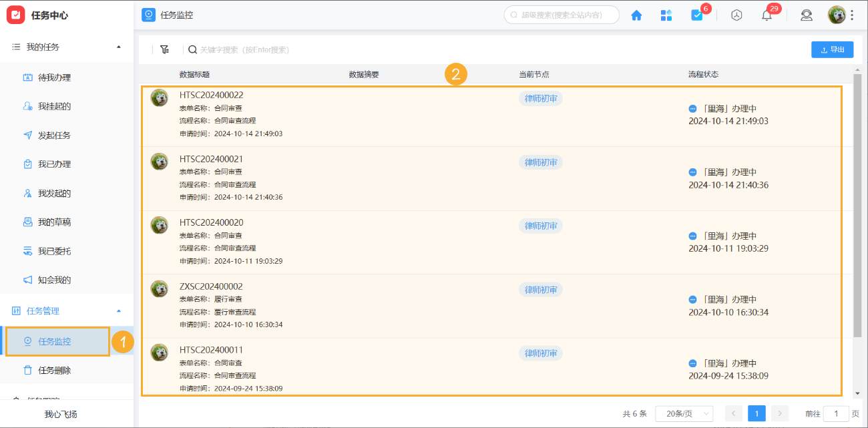View the 我的草稿 drafts section
Screen dimensions: 868x428
click(64, 221)
